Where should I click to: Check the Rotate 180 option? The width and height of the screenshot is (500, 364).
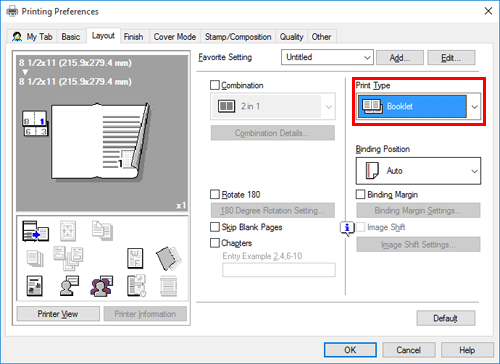(x=215, y=194)
